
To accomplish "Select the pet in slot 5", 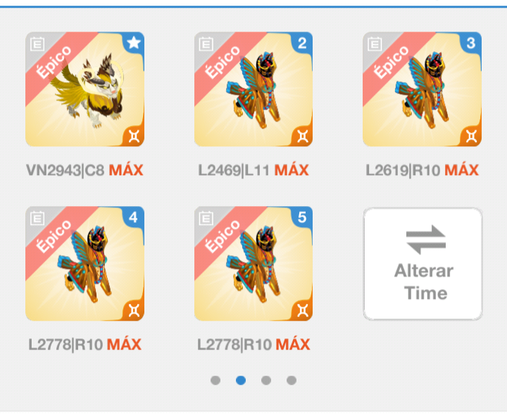I will click(x=254, y=264).
